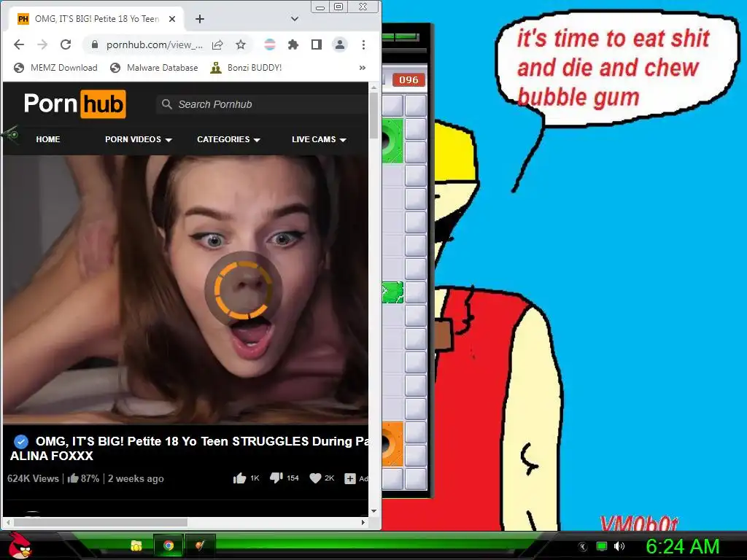Open a new Chrome tab
The image size is (747, 560).
200,19
